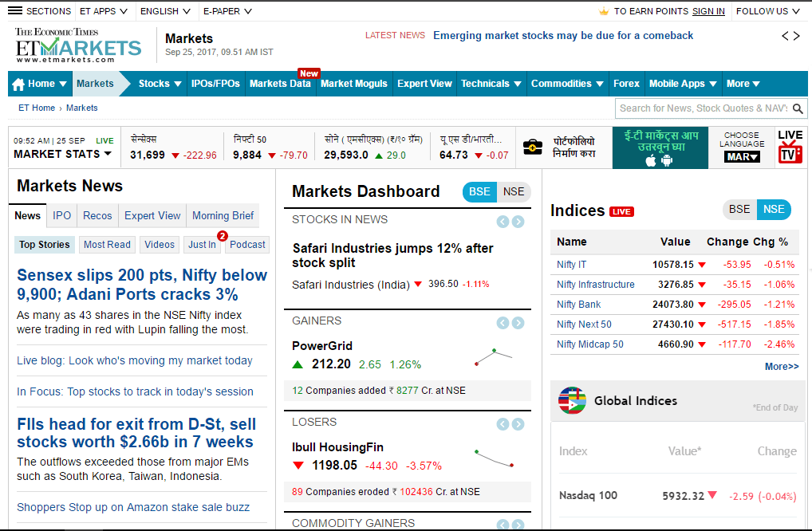The width and height of the screenshot is (812, 531).
Task: Click More>> link under Indices
Action: 782,367
